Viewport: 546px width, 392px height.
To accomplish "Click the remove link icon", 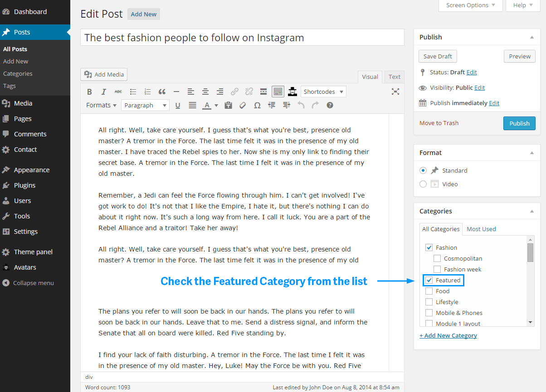I will point(249,92).
